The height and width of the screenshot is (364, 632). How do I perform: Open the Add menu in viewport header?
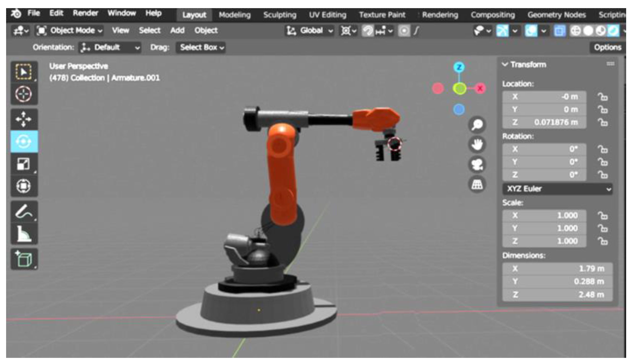(x=177, y=31)
